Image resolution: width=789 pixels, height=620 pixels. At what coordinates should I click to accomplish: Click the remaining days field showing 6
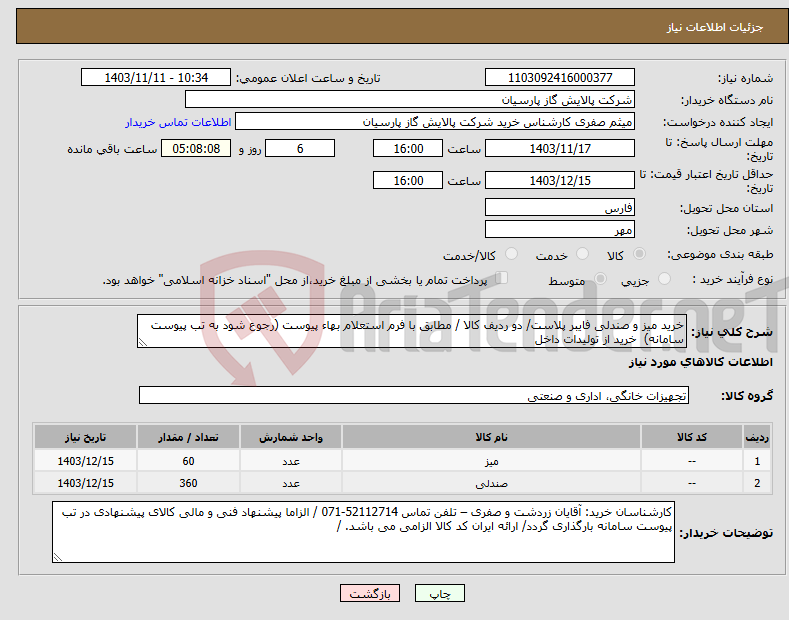(x=300, y=148)
